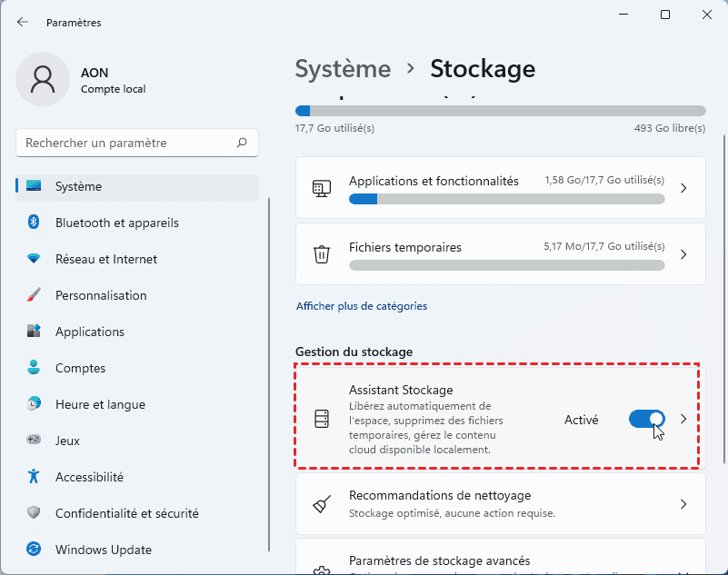The height and width of the screenshot is (575, 728).
Task: Click Afficher plus de catégories link
Action: pyautogui.click(x=362, y=306)
